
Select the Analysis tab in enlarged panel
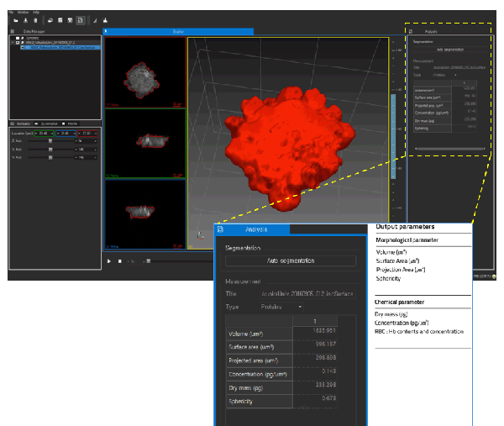point(256,229)
